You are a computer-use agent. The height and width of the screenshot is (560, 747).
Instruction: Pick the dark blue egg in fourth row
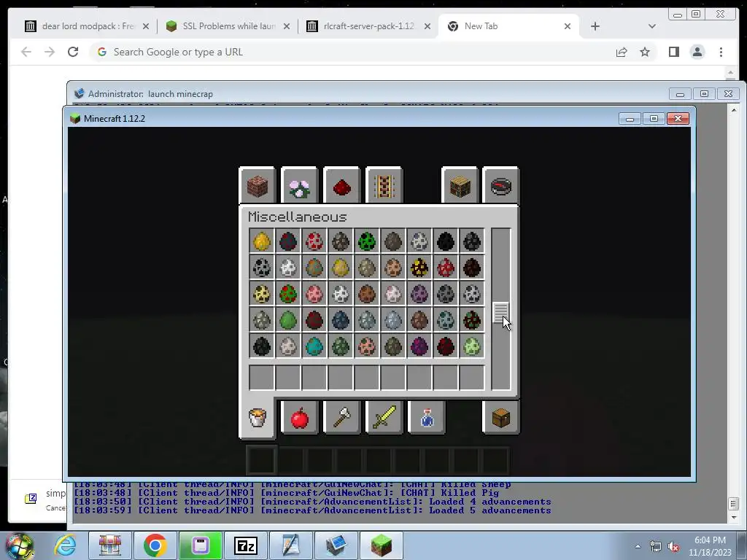[x=340, y=320]
